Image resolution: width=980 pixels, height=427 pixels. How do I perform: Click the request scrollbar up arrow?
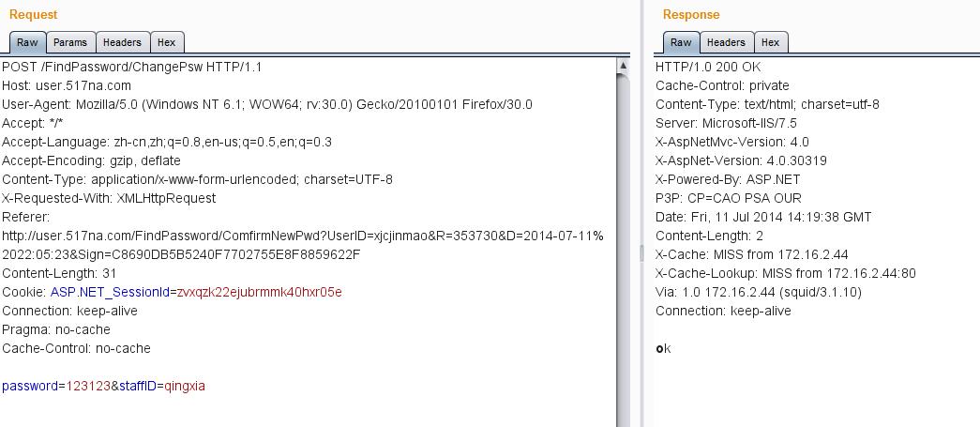(x=623, y=65)
